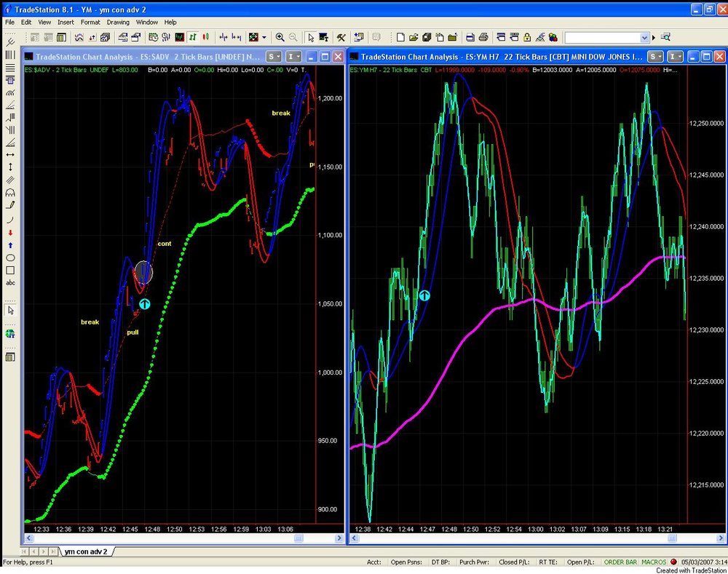Click the ORDER BAR status button
The height and width of the screenshot is (574, 728).
[620, 562]
